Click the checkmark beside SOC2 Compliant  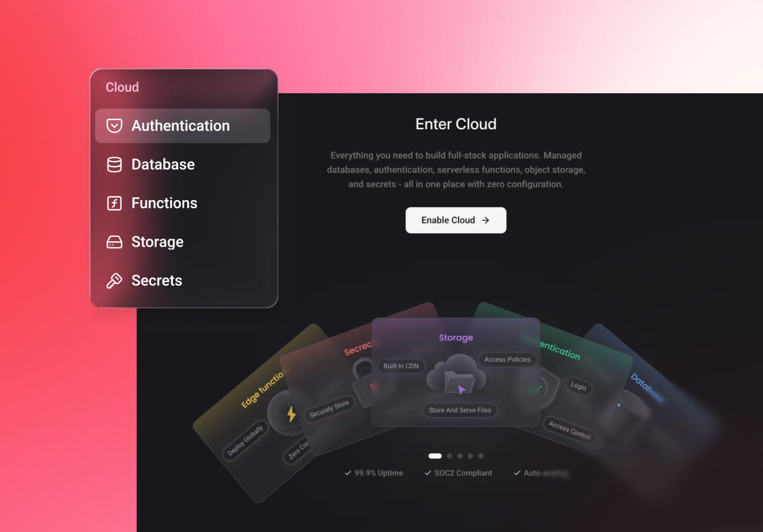pyautogui.click(x=427, y=473)
